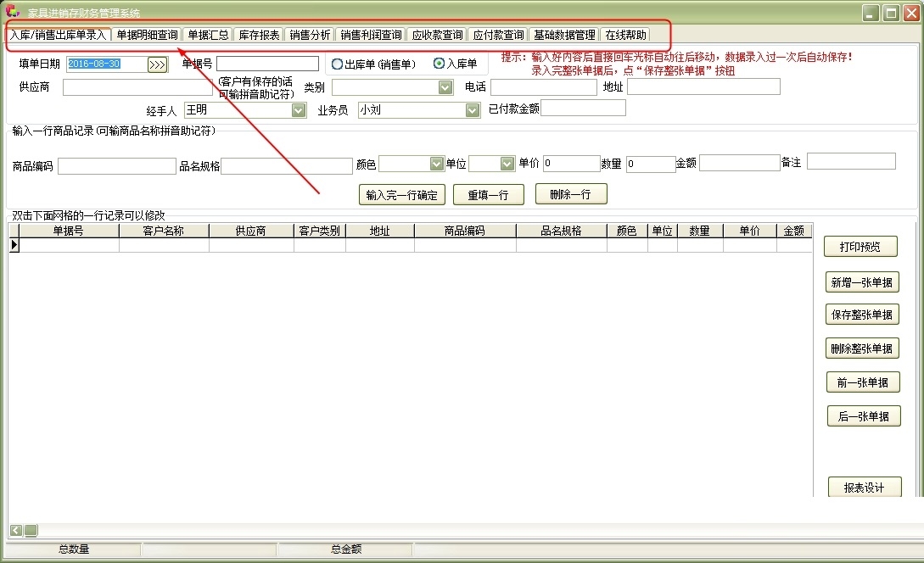This screenshot has height=563, width=924.
Task: Expand the 颜色 dropdown
Action: tap(436, 163)
